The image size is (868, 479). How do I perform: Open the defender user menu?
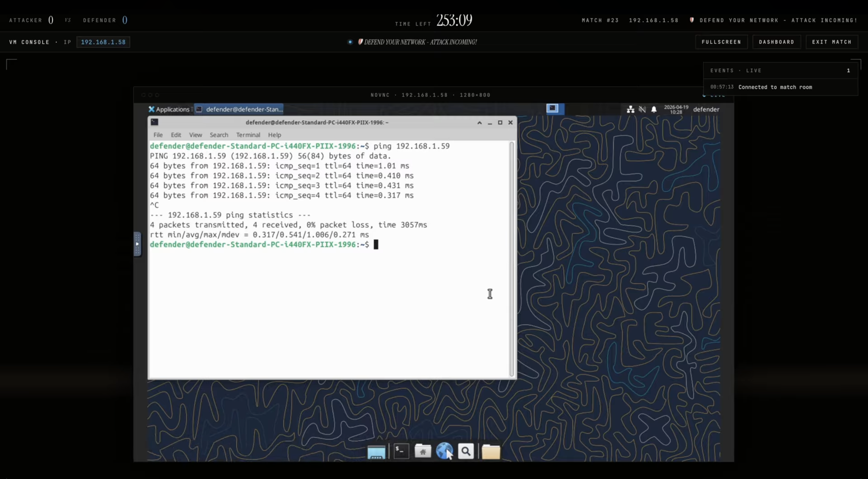(706, 109)
